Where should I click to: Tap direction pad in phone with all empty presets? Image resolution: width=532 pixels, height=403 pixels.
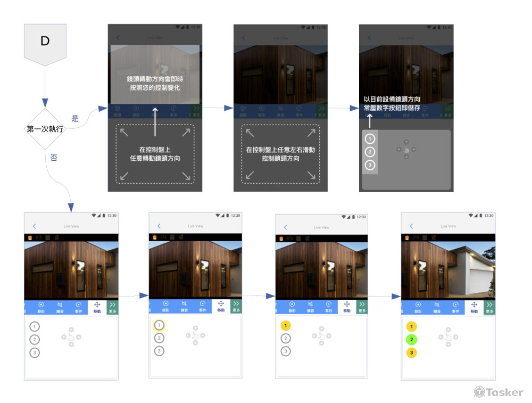(71, 337)
